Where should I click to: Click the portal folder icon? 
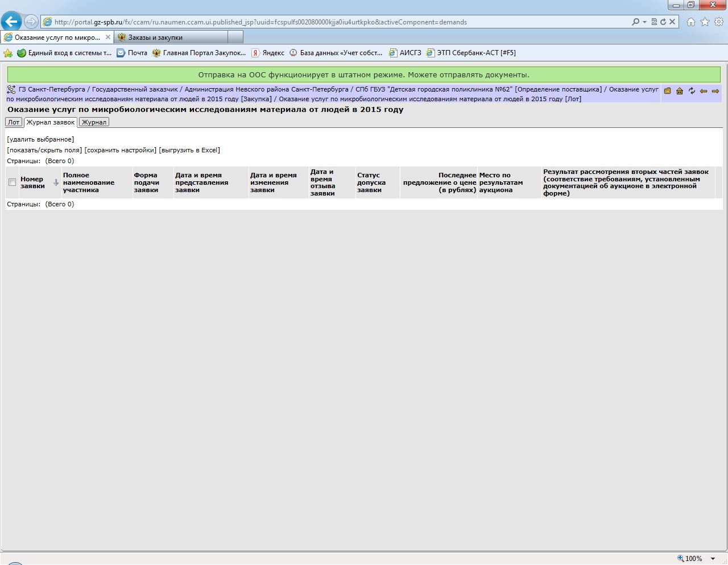pos(668,91)
